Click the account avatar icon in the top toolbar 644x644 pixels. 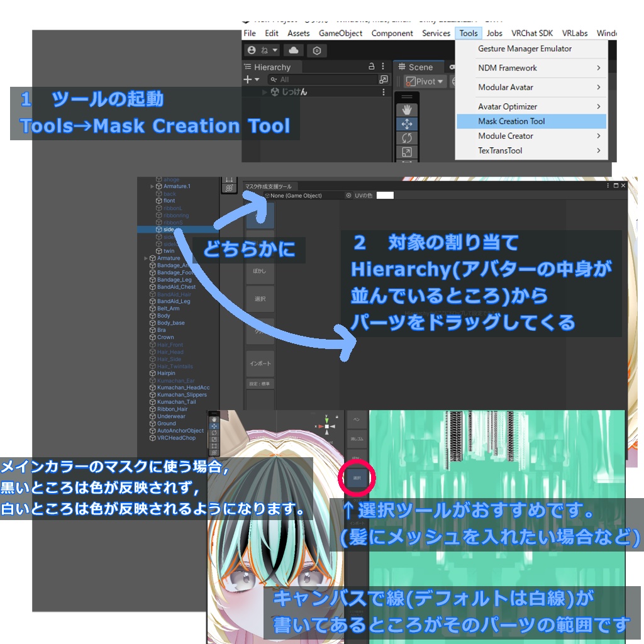click(252, 50)
